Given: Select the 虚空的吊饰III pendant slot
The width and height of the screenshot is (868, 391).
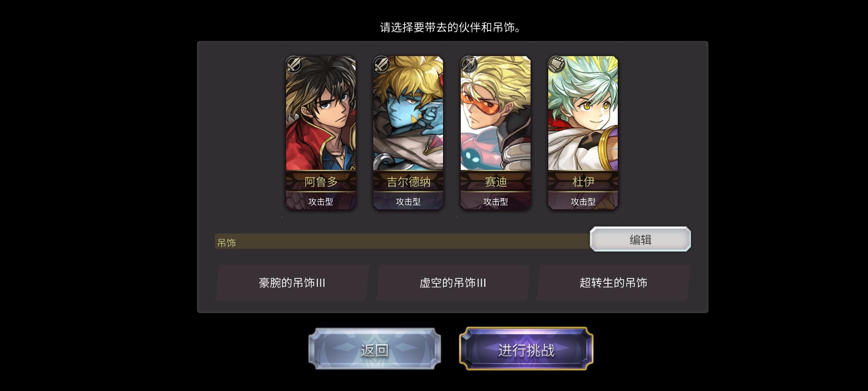Looking at the screenshot, I should tap(453, 283).
